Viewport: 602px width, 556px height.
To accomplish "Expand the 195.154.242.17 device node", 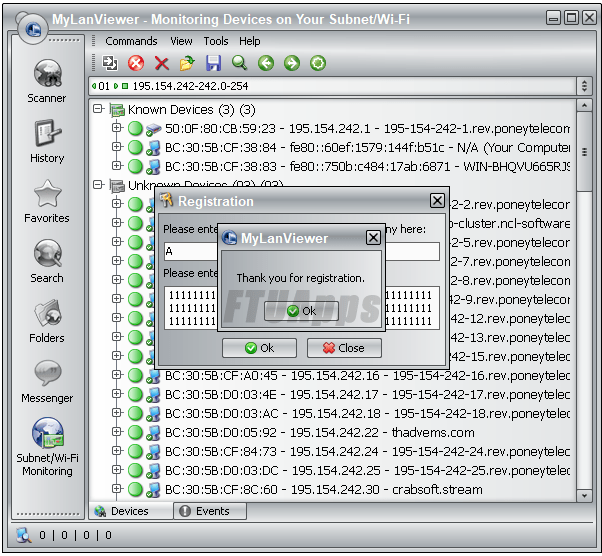I will 117,394.
